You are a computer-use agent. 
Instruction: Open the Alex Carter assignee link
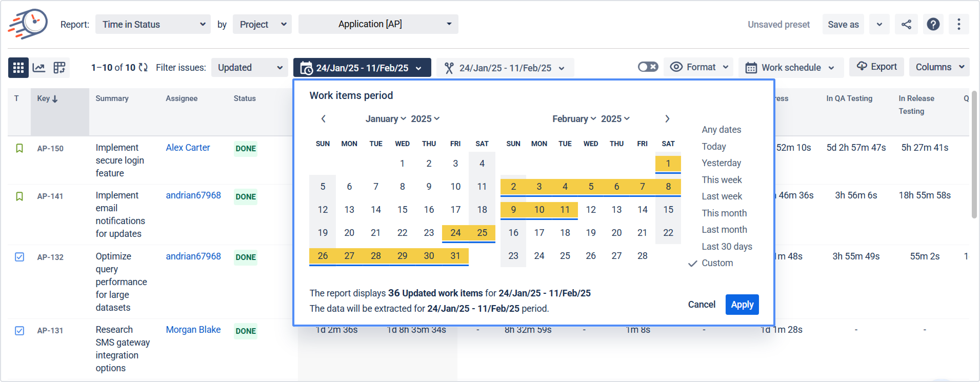(187, 148)
